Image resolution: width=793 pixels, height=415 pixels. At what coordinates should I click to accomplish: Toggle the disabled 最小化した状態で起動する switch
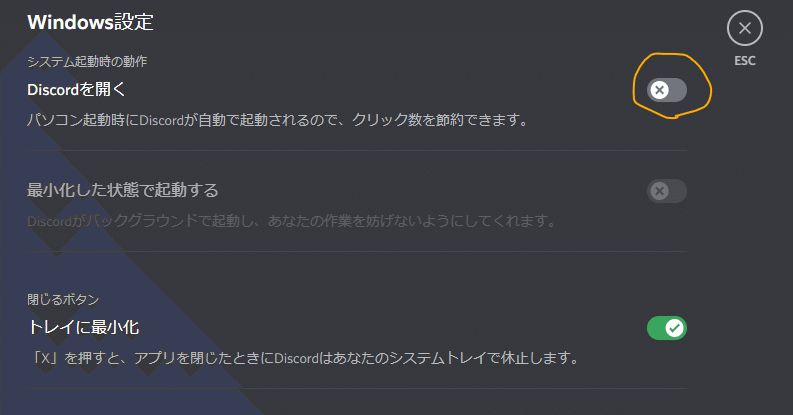[x=667, y=191]
